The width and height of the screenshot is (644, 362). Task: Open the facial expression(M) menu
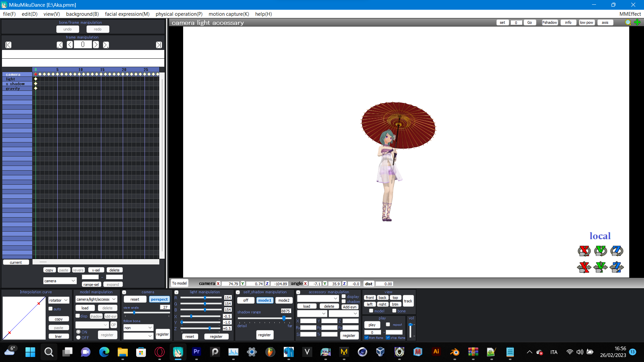click(127, 14)
